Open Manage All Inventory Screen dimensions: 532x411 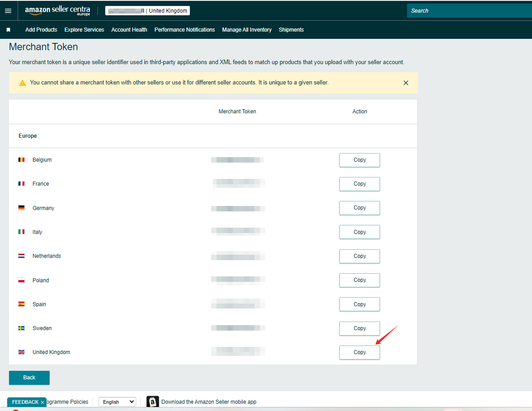click(247, 30)
